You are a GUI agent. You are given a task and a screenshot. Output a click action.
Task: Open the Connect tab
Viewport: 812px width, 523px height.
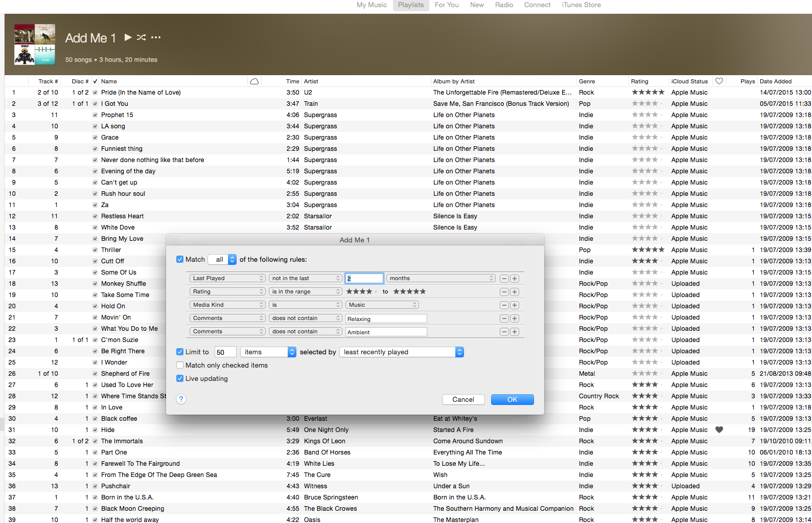537,5
